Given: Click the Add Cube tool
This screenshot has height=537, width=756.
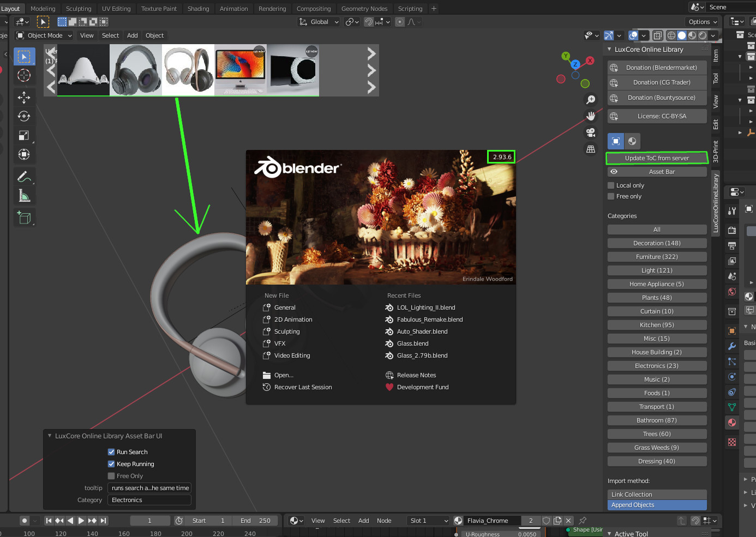Looking at the screenshot, I should (x=24, y=218).
